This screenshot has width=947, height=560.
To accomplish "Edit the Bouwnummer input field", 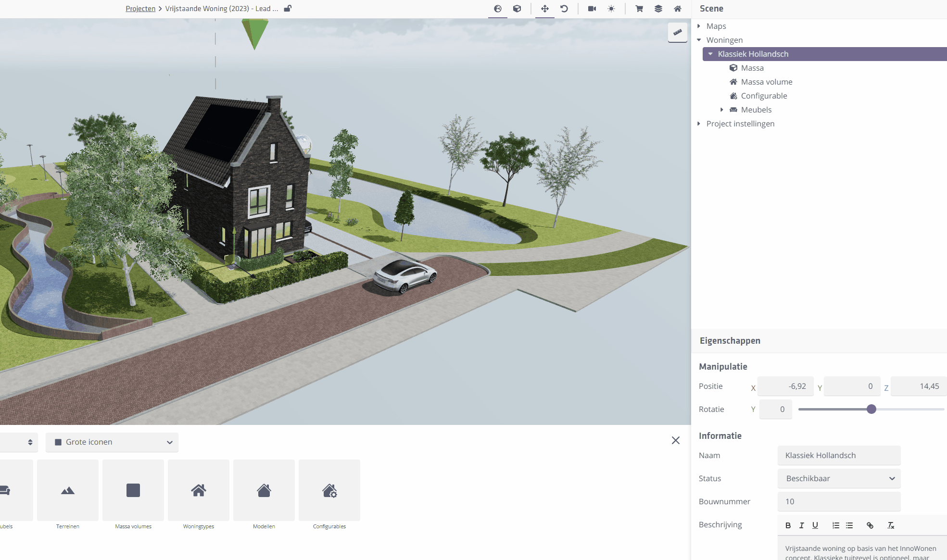I will coord(839,501).
